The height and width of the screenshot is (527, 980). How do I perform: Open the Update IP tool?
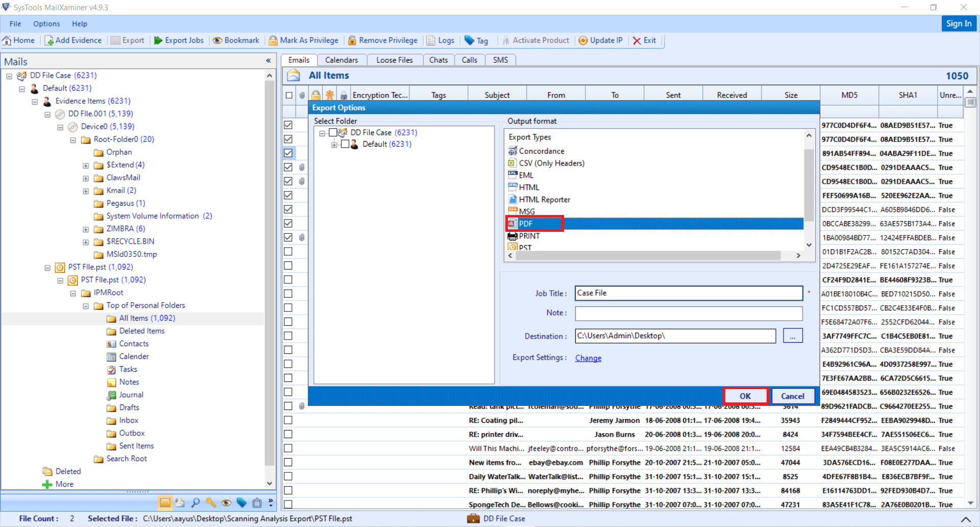coord(600,40)
